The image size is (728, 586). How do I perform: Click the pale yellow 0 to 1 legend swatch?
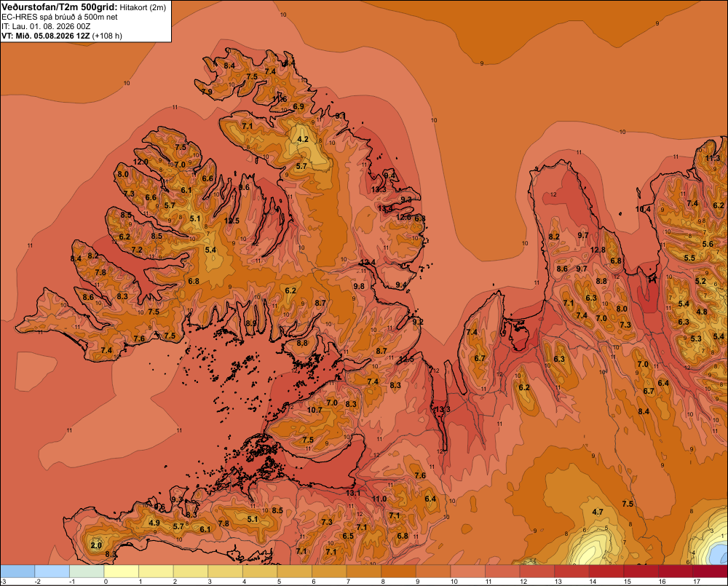click(x=121, y=571)
